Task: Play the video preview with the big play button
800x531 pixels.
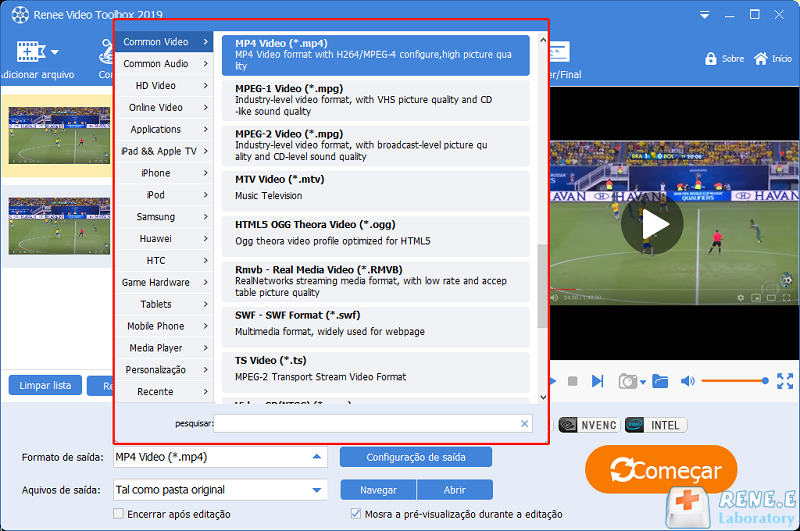Action: tap(652, 224)
